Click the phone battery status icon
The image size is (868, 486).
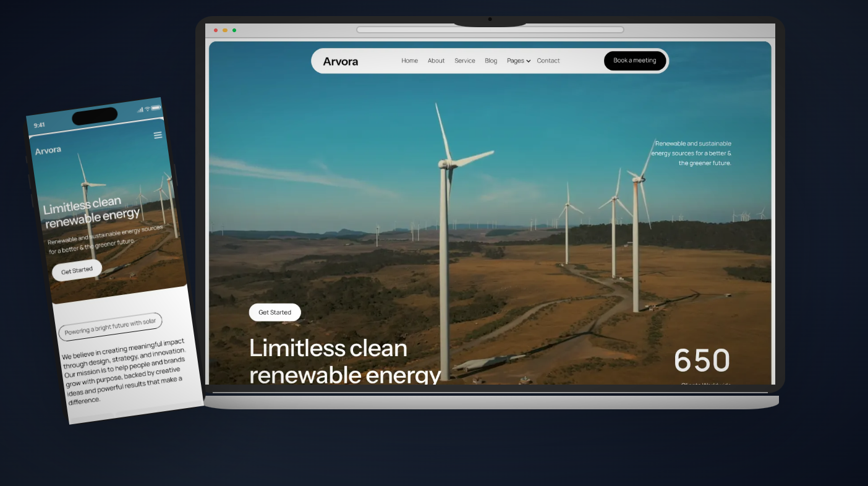coord(156,108)
